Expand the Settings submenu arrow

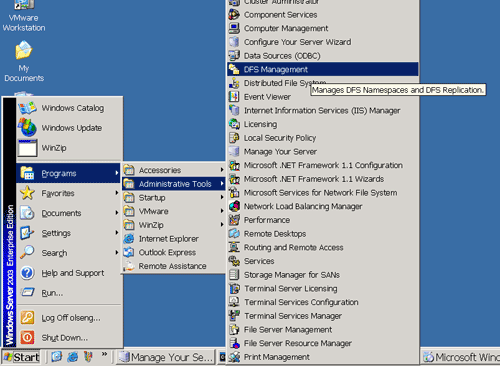click(x=117, y=233)
